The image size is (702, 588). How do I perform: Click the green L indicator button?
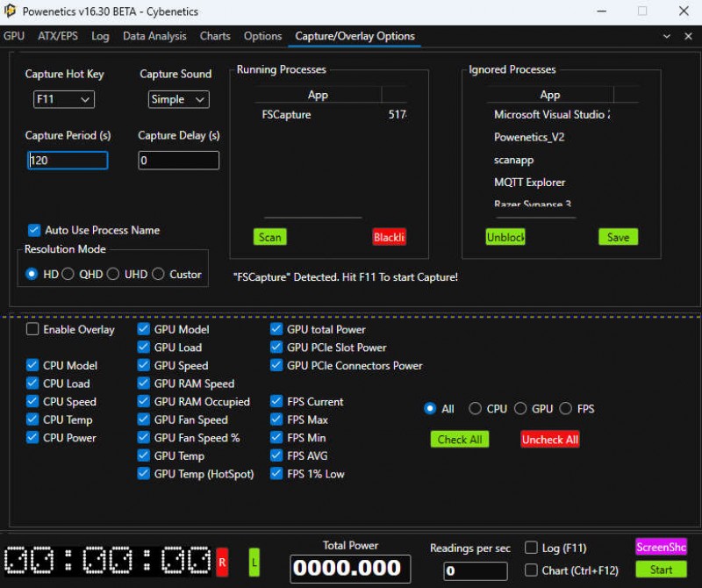(x=254, y=561)
